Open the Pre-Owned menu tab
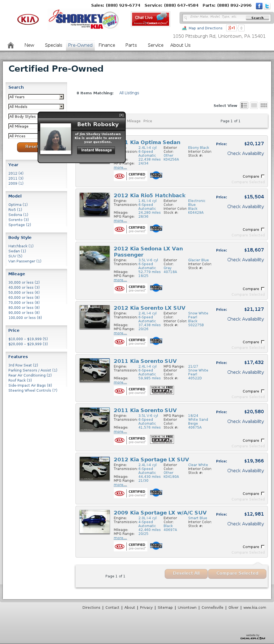The height and width of the screenshot is (644, 274). coord(80,45)
